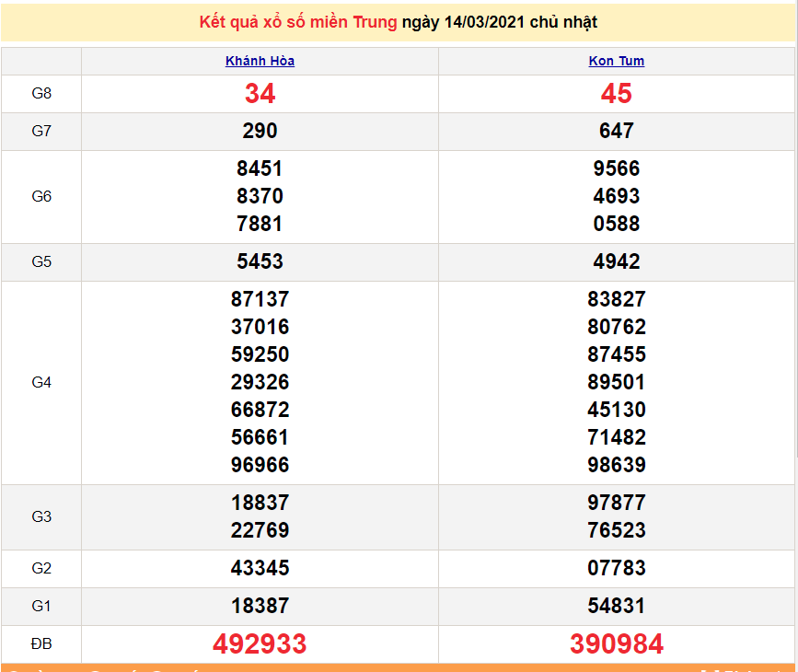Click the G8 result 34 for Khánh Hòa
Image resolution: width=798 pixels, height=672 pixels.
(260, 94)
